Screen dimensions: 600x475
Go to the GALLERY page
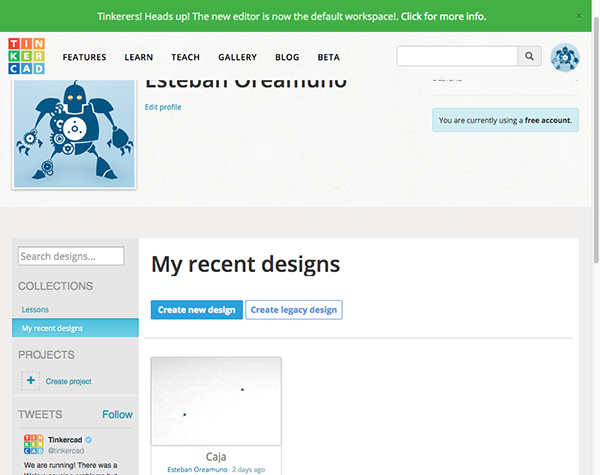point(237,57)
